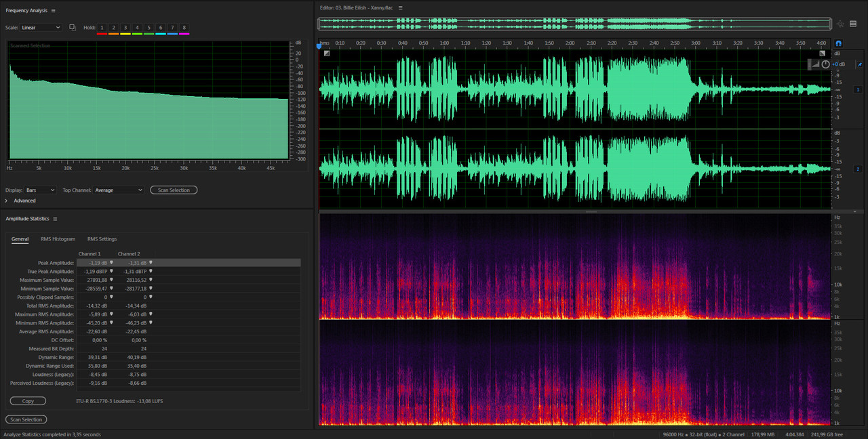This screenshot has width=868, height=439.
Task: Click the HUD pin icon next to +0 dB
Action: tap(860, 64)
